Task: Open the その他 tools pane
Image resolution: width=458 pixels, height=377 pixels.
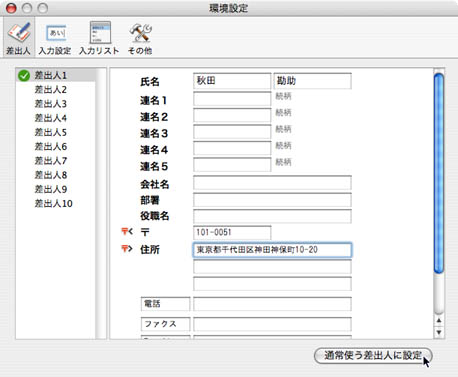Action: (140, 38)
